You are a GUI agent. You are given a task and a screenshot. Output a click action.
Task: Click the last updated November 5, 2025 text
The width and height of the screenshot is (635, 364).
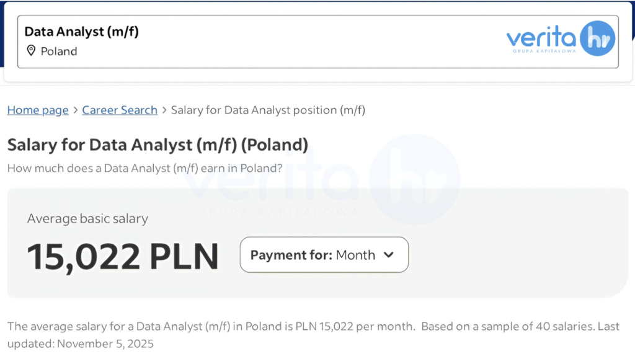(x=81, y=344)
